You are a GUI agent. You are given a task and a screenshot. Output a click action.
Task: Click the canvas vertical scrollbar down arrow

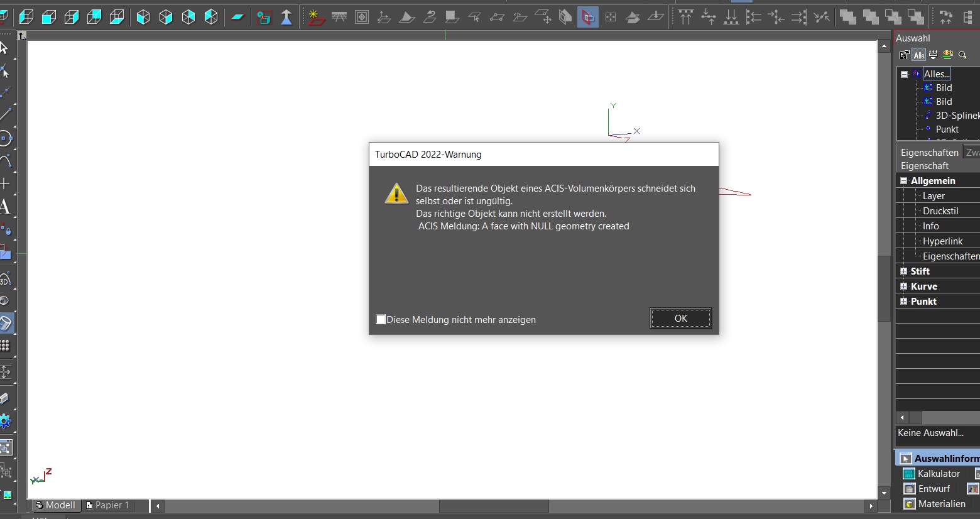coord(885,493)
